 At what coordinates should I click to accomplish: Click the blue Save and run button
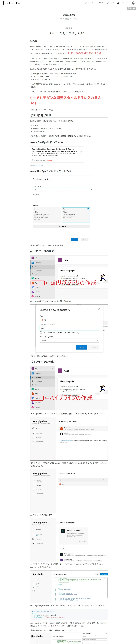104,574
